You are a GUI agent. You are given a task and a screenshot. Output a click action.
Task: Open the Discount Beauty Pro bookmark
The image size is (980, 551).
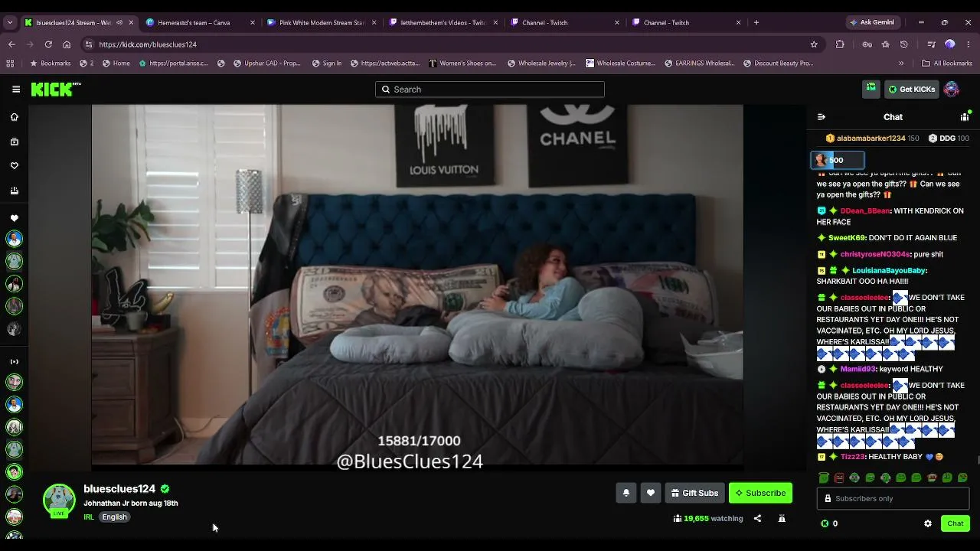point(778,64)
